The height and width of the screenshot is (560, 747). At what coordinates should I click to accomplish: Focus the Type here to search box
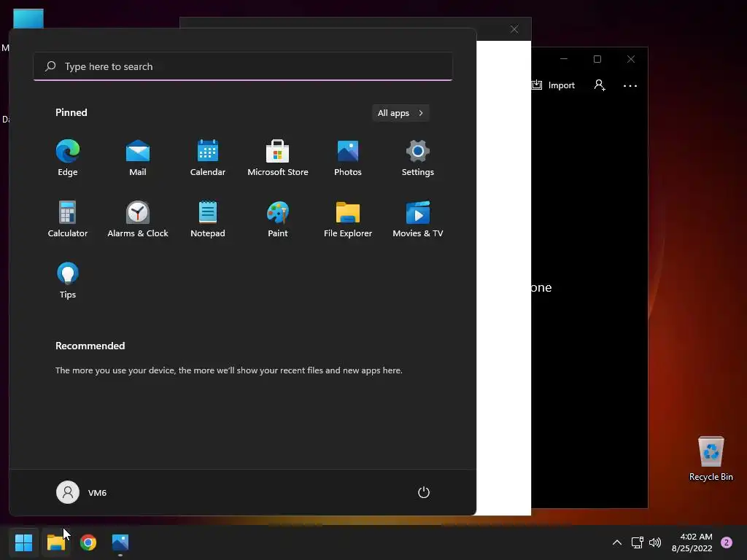pos(243,66)
